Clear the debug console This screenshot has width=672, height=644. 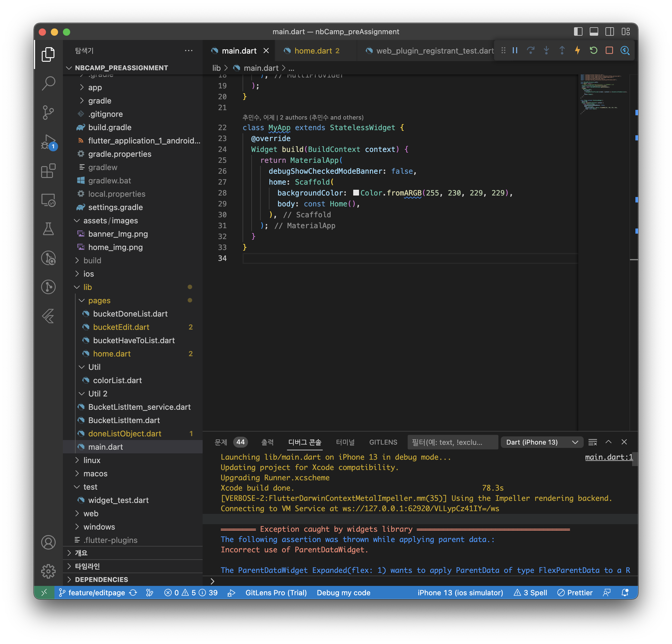point(593,442)
